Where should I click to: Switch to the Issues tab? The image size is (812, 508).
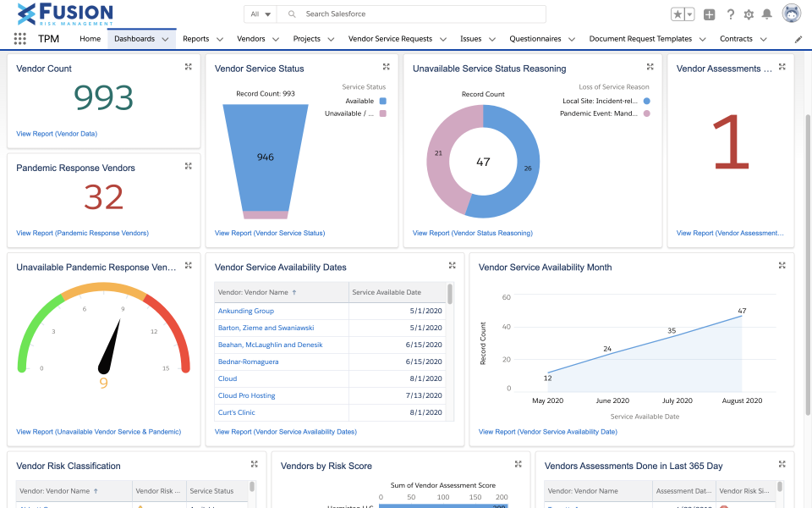tap(471, 39)
